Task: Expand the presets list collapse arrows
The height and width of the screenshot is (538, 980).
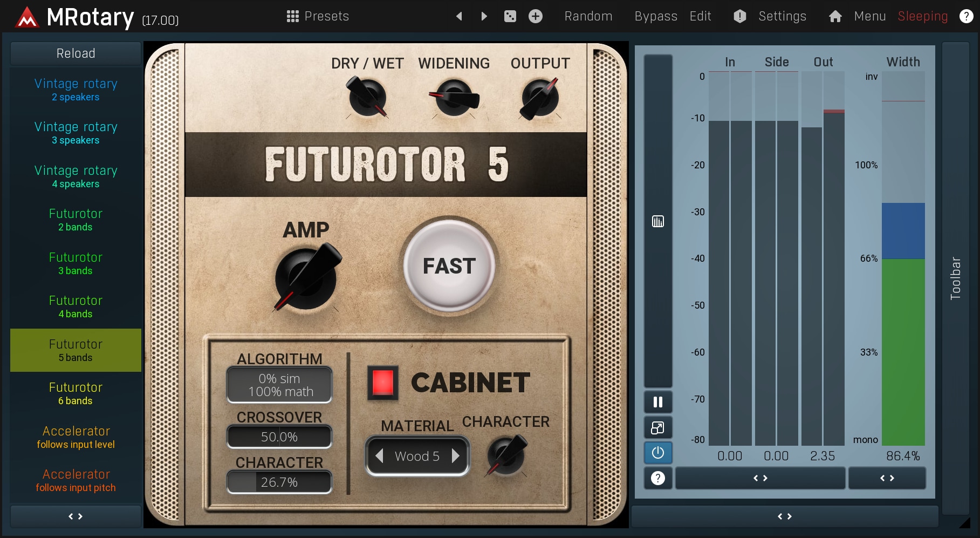Action: [76, 516]
